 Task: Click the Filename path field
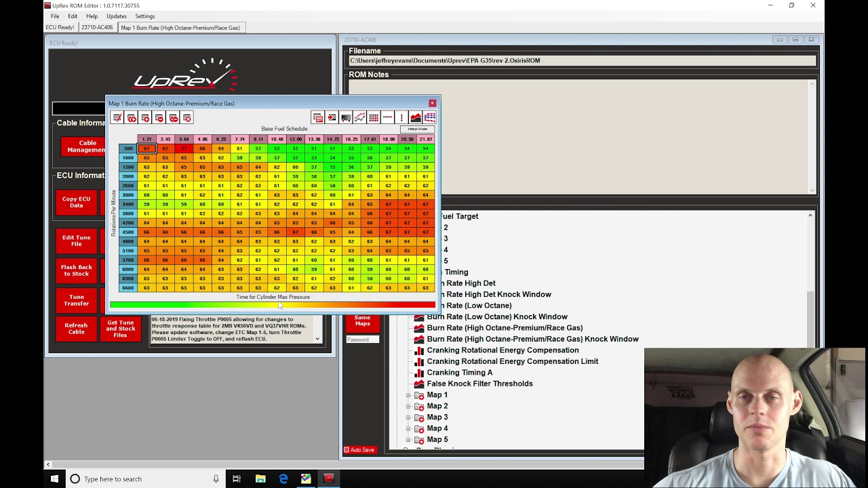point(582,60)
